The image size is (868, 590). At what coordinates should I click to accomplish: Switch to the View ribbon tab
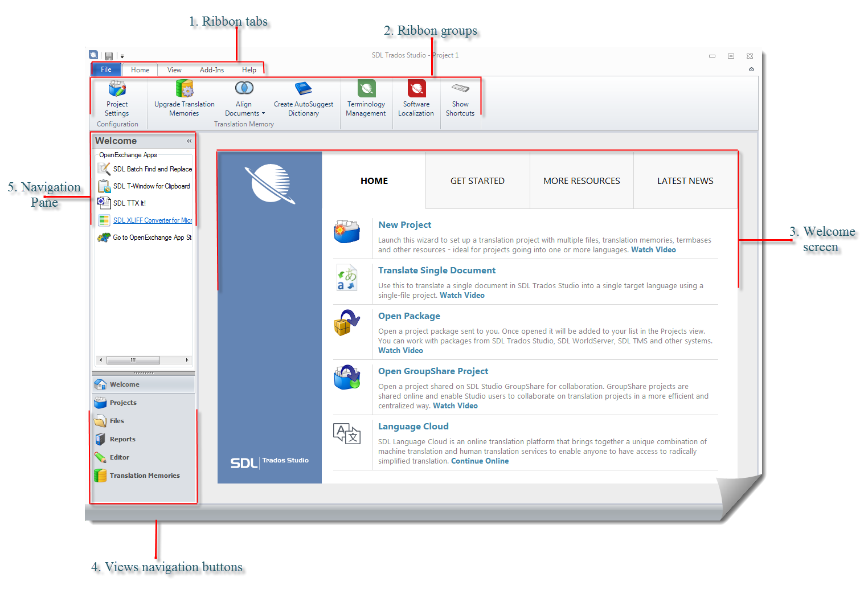pos(174,70)
